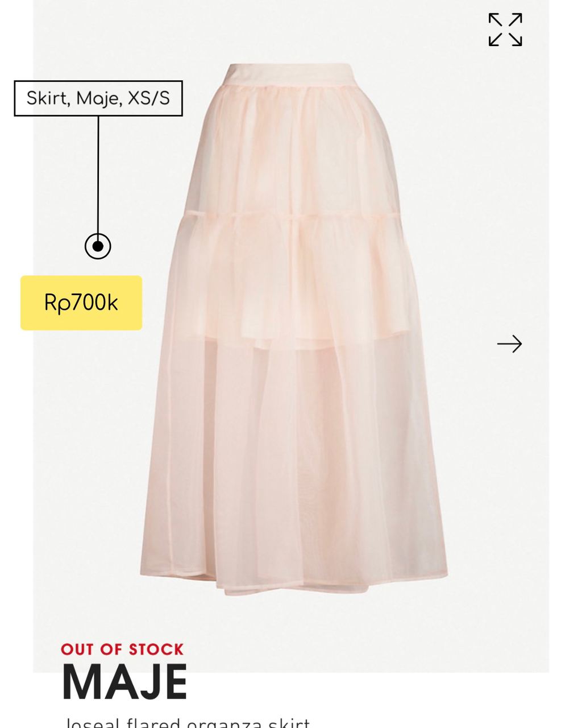The width and height of the screenshot is (582, 728).
Task: Tap the skirt's pink waistband
Action: [x=287, y=75]
